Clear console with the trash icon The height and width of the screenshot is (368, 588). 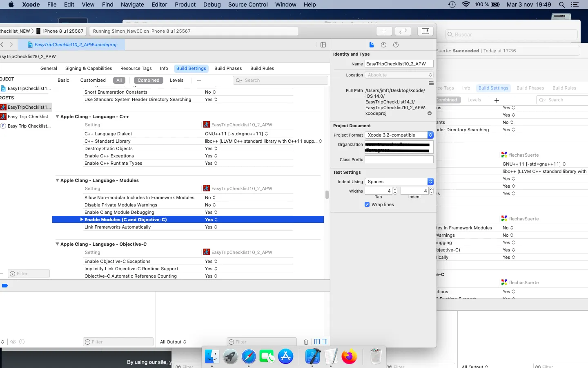[x=306, y=342]
